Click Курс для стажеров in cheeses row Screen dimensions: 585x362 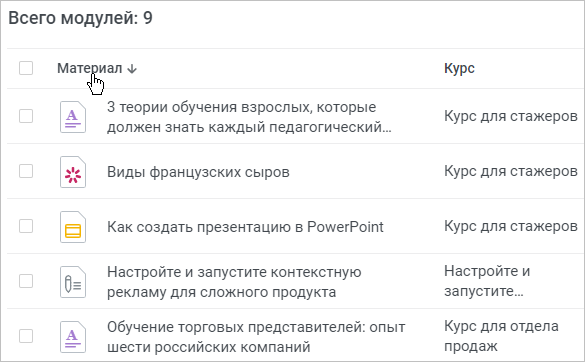pyautogui.click(x=511, y=171)
